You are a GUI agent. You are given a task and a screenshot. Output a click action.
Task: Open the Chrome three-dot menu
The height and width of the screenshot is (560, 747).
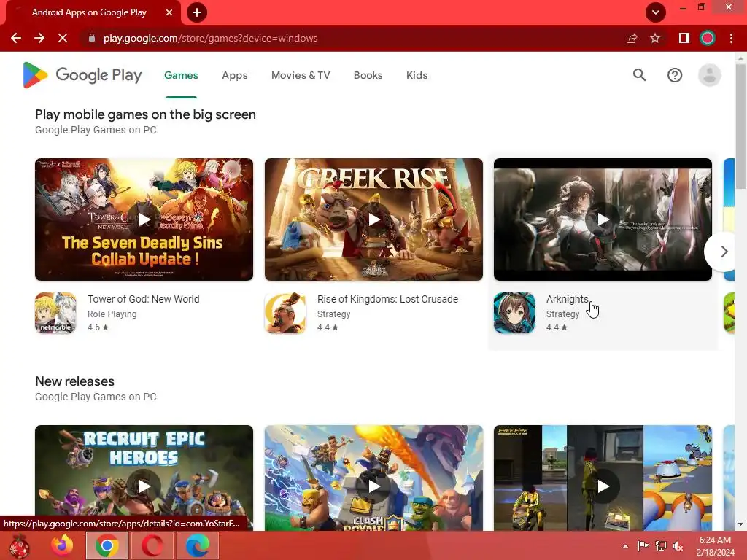(x=731, y=38)
